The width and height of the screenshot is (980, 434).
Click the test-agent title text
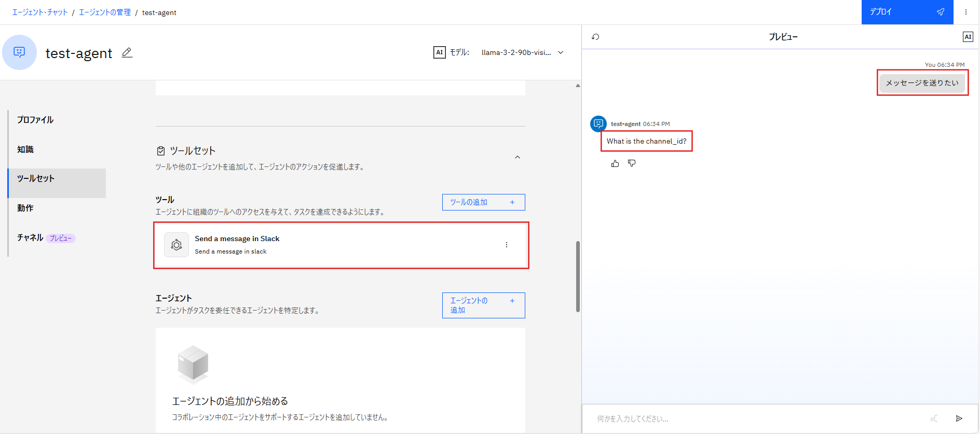coord(79,53)
